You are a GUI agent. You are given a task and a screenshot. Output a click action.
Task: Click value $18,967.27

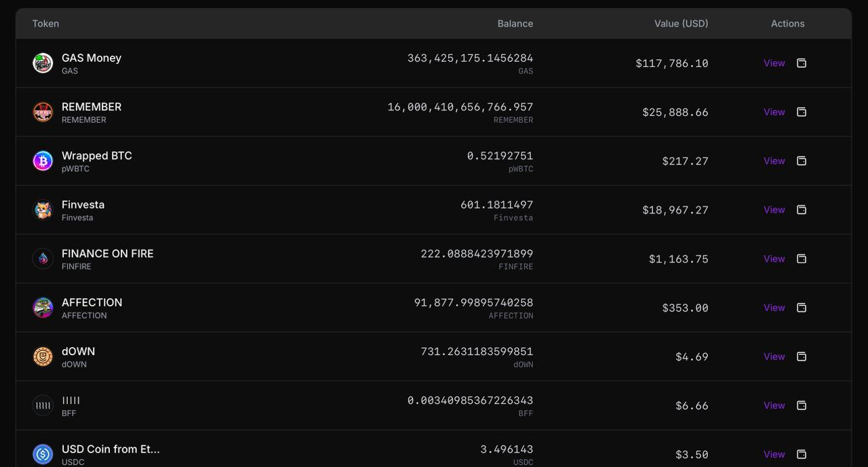(675, 210)
